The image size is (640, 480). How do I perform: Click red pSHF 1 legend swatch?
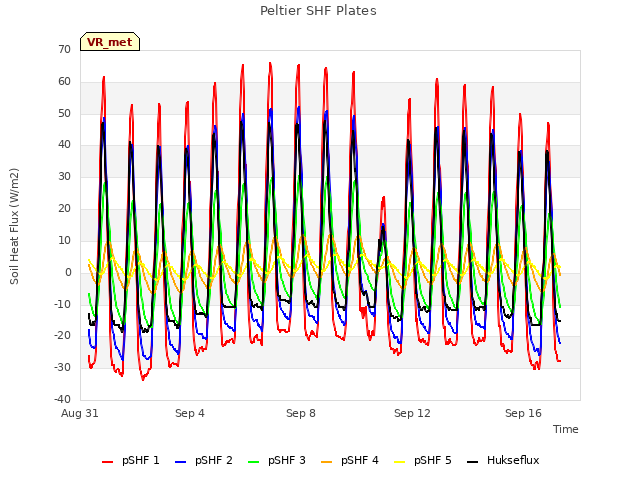pyautogui.click(x=107, y=462)
